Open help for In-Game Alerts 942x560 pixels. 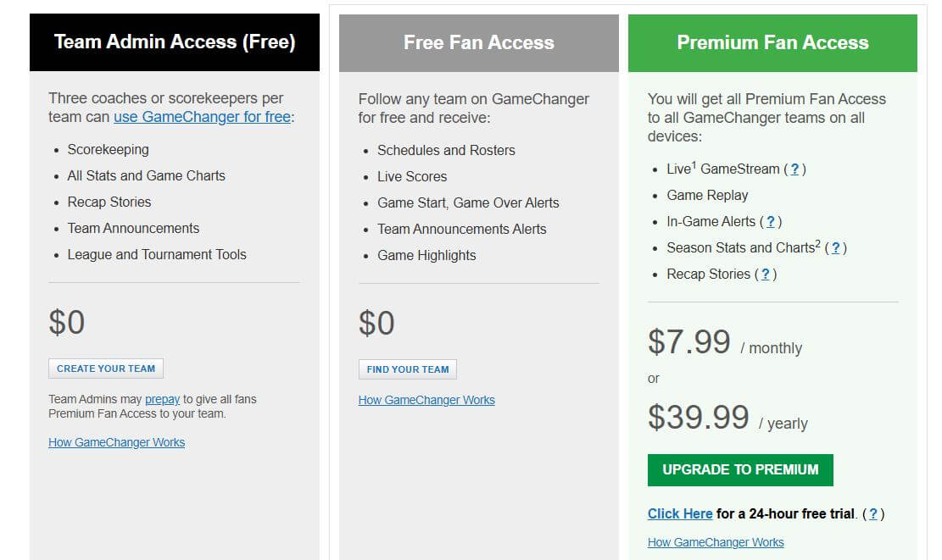[772, 221]
